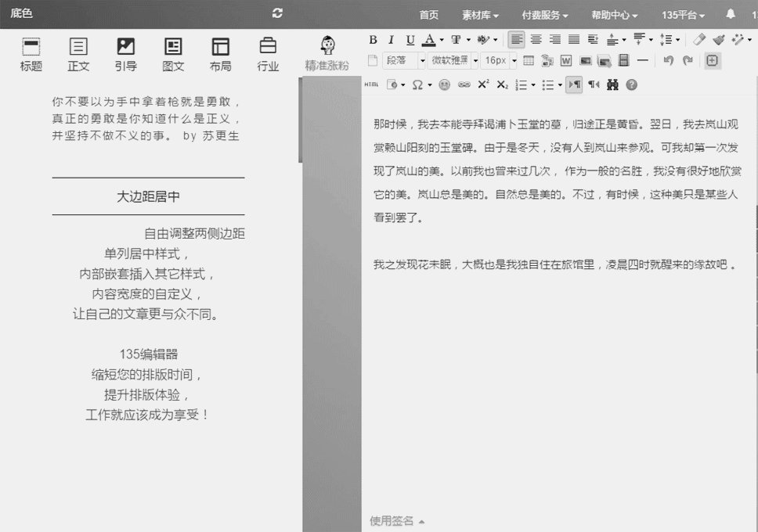Screen dimensions: 758x532
Task: Select the 标题 style tab
Action: 31,55
